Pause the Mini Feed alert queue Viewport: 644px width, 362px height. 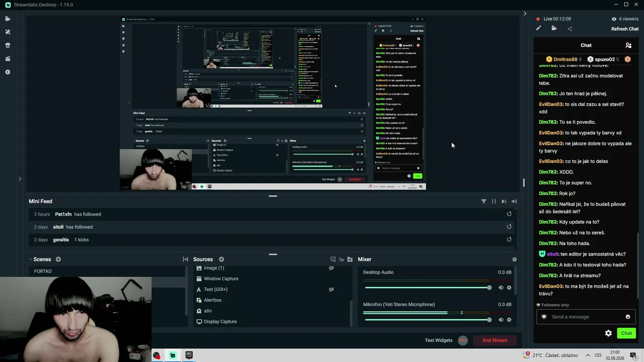[x=494, y=201]
